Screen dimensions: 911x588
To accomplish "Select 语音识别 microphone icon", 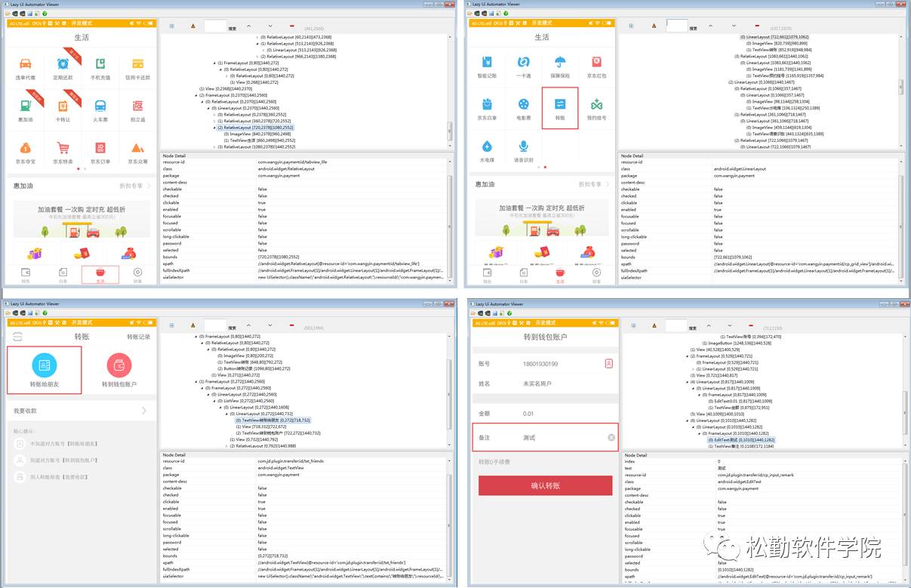I will [x=524, y=146].
